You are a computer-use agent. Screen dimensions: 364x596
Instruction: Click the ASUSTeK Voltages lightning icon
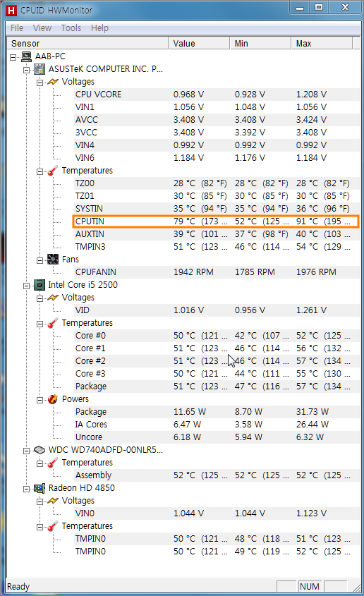[x=53, y=82]
